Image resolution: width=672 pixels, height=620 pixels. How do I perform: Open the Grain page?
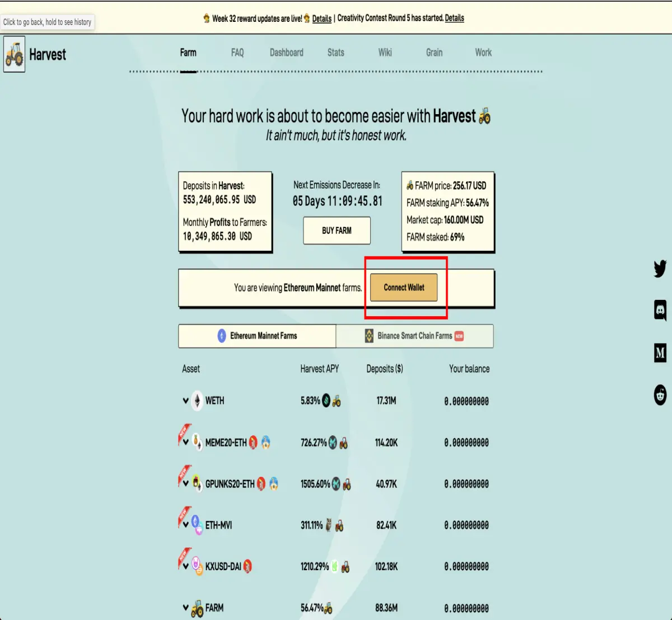(x=434, y=53)
